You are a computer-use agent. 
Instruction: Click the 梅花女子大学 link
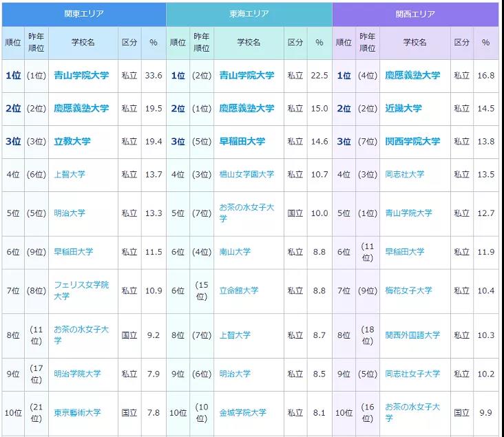tap(409, 290)
